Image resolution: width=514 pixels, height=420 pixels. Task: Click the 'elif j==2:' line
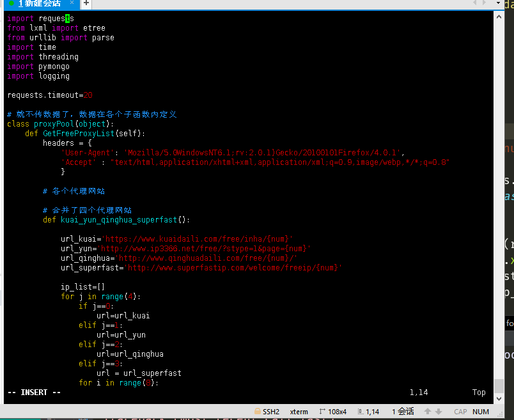tap(100, 345)
